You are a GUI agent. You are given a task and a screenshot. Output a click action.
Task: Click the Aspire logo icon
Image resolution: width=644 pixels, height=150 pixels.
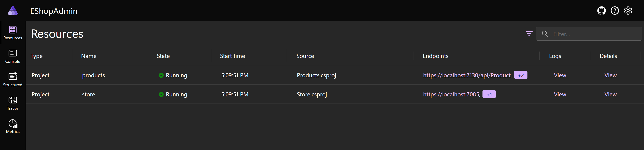(x=13, y=11)
